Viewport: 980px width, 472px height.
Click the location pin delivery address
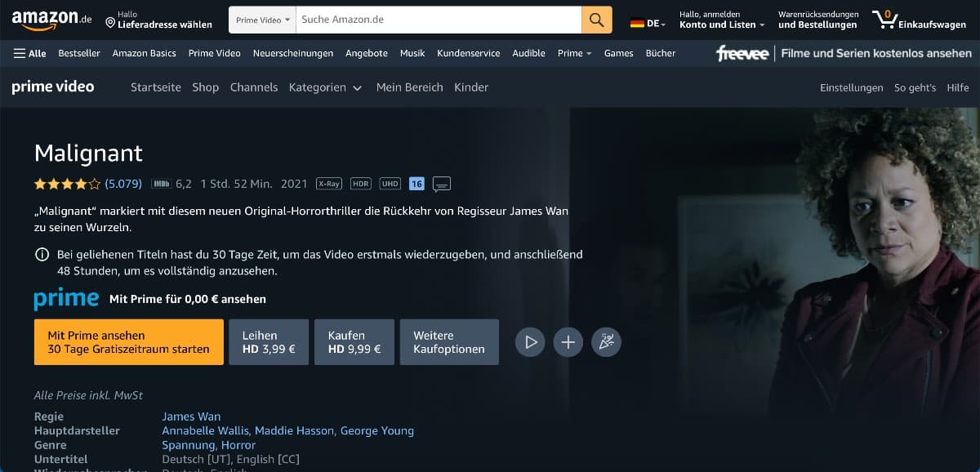click(158, 20)
